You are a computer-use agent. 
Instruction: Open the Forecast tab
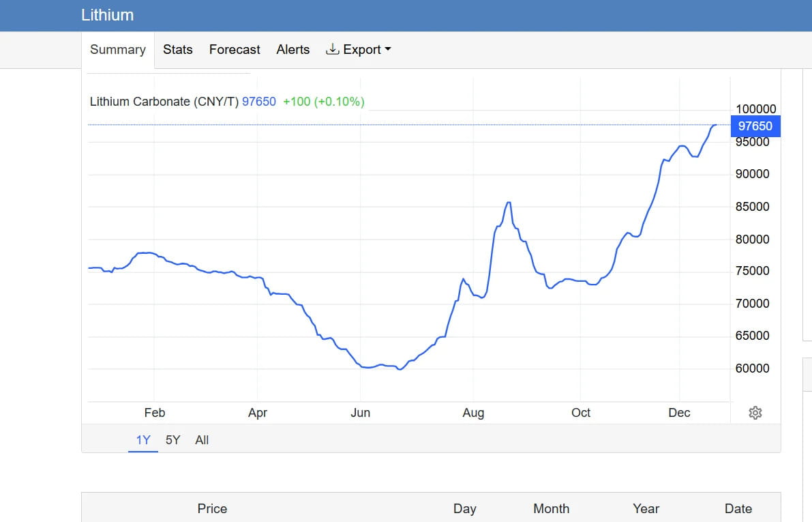[x=235, y=50]
